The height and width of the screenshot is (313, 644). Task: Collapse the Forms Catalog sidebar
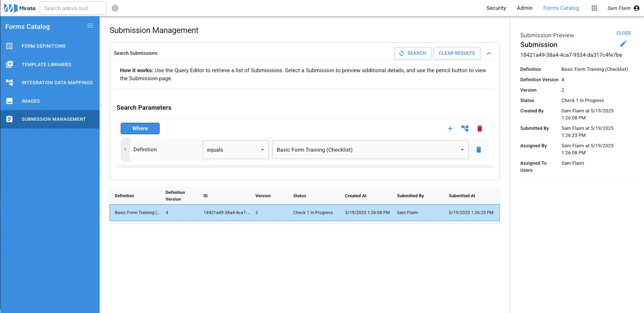pos(90,25)
